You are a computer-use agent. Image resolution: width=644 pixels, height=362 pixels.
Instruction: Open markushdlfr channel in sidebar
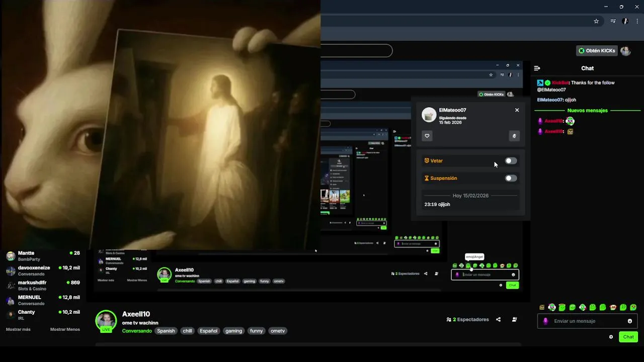pos(43,286)
